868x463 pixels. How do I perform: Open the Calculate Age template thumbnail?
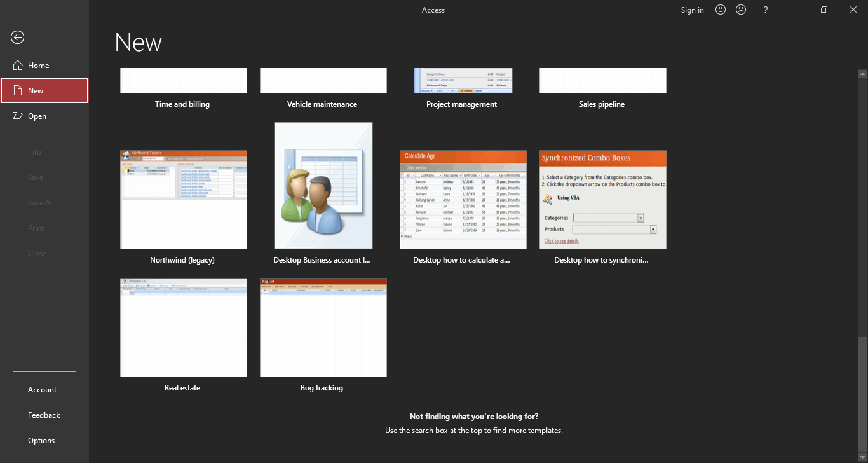click(463, 200)
